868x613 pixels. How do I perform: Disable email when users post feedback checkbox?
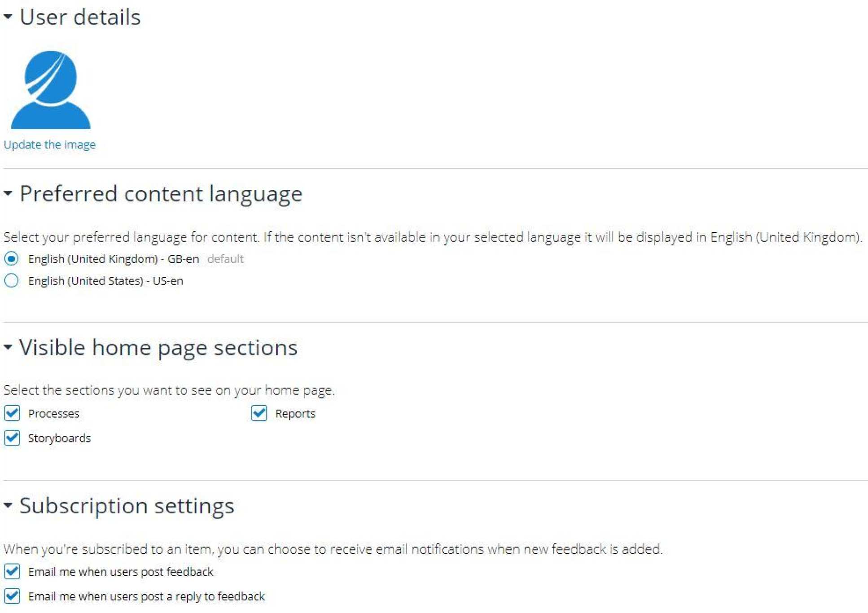tap(12, 571)
